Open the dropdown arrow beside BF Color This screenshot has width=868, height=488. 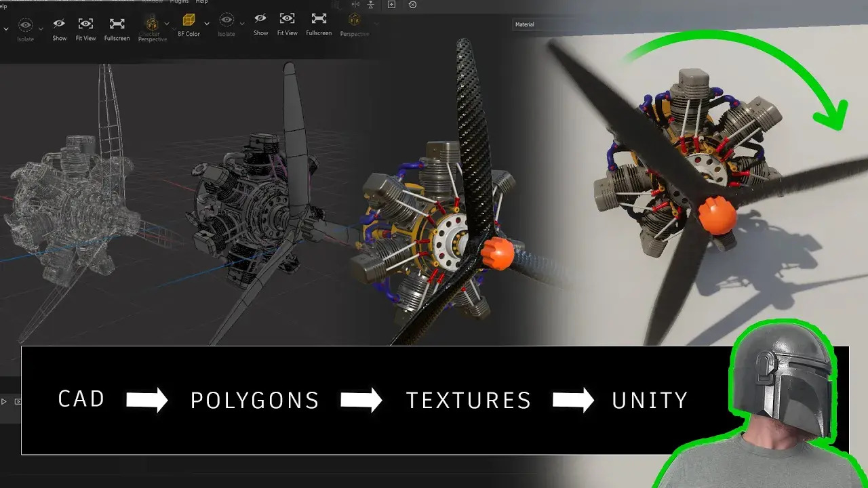click(207, 24)
